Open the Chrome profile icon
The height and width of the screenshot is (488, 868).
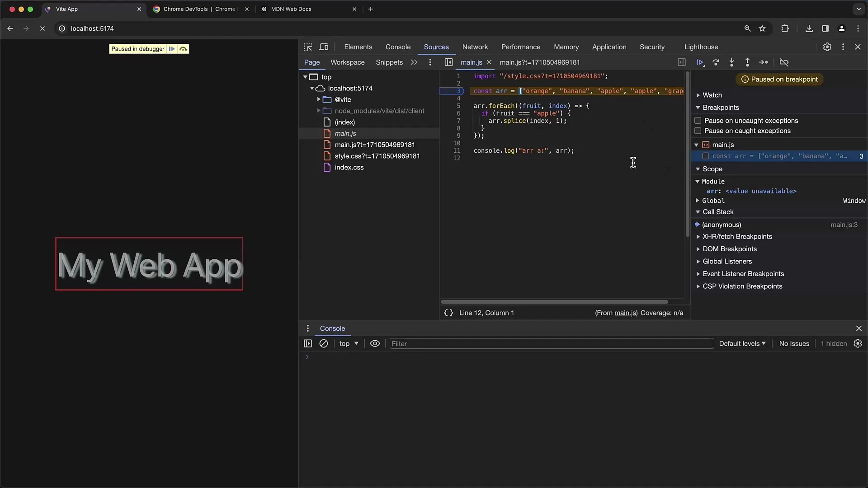pyautogui.click(x=841, y=28)
